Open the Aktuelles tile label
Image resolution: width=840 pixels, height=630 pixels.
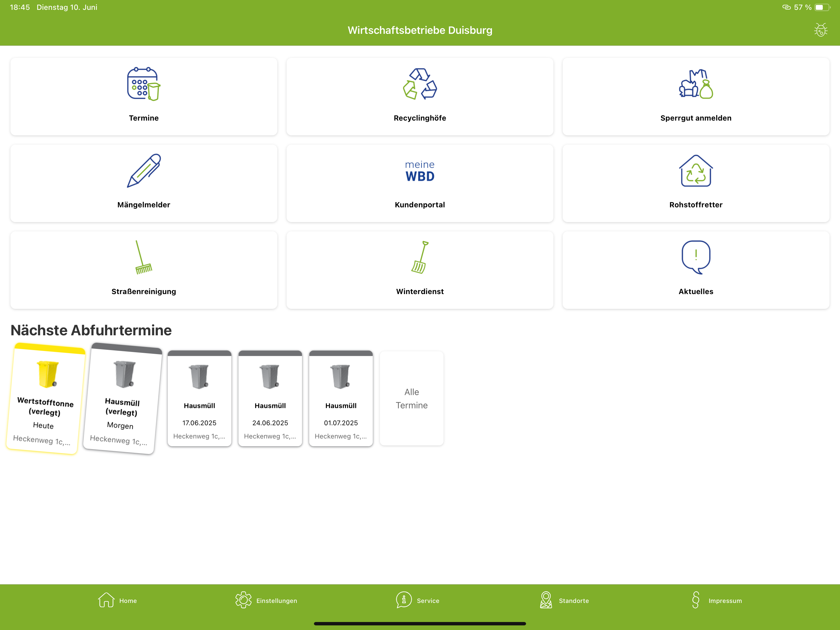[696, 291]
